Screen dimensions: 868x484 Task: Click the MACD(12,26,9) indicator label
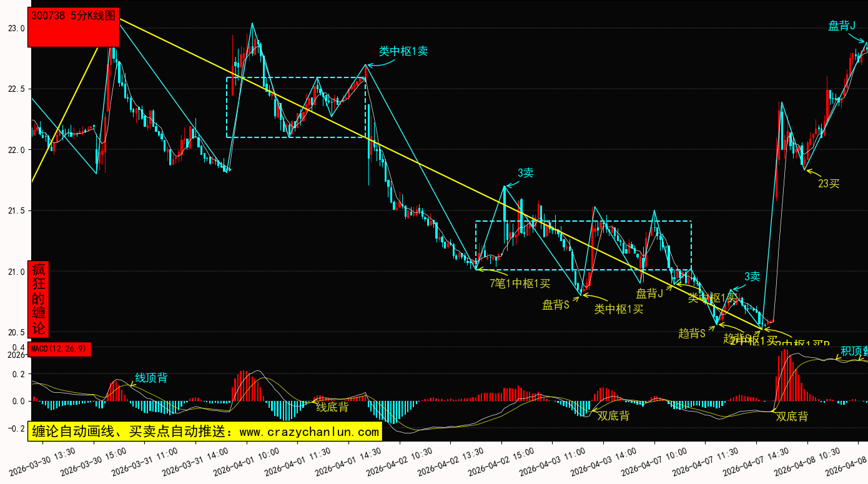tap(60, 348)
